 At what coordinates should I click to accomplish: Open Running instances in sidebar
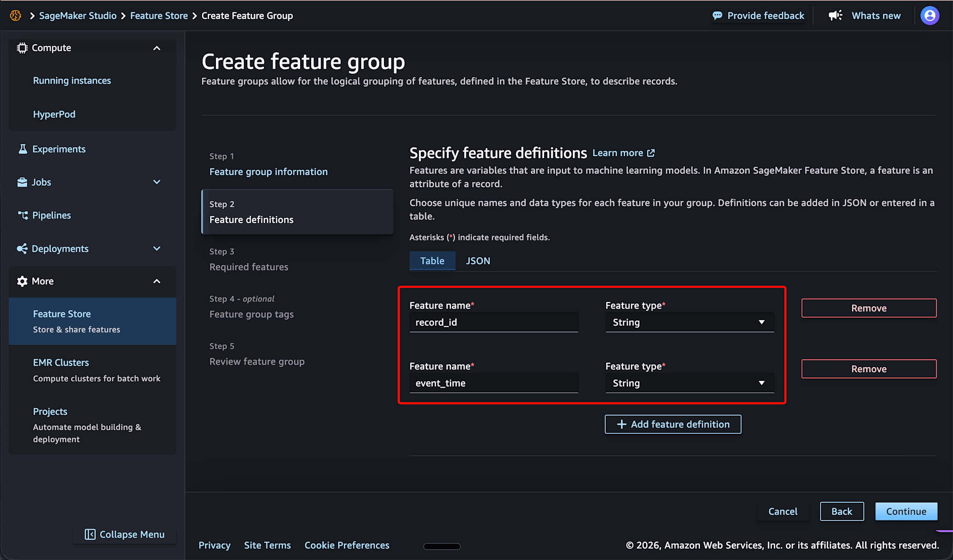[72, 80]
